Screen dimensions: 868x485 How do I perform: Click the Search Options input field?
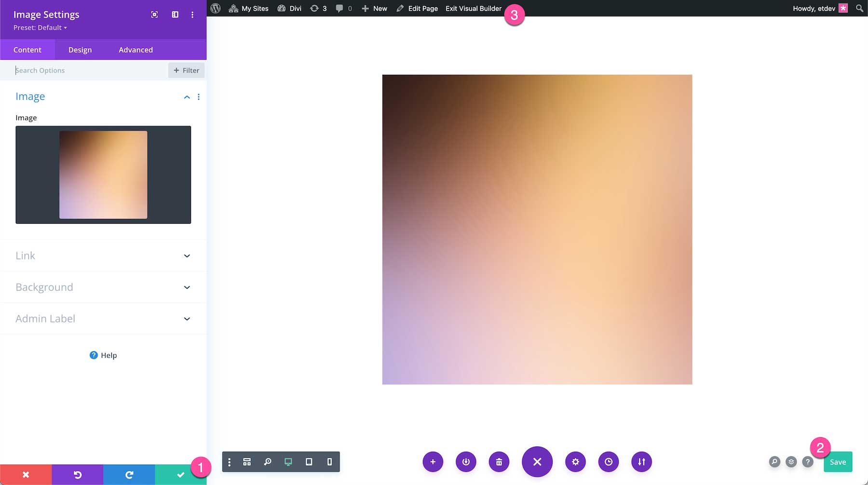coord(89,70)
